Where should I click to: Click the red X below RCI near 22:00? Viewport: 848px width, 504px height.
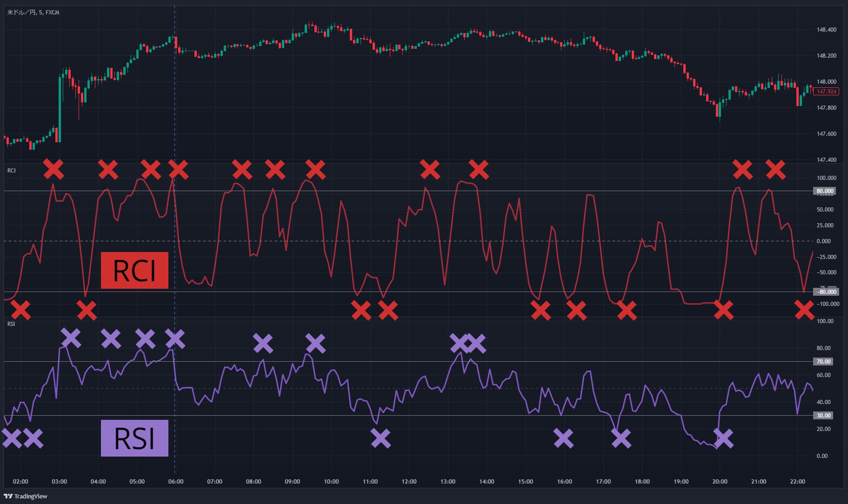tap(804, 310)
